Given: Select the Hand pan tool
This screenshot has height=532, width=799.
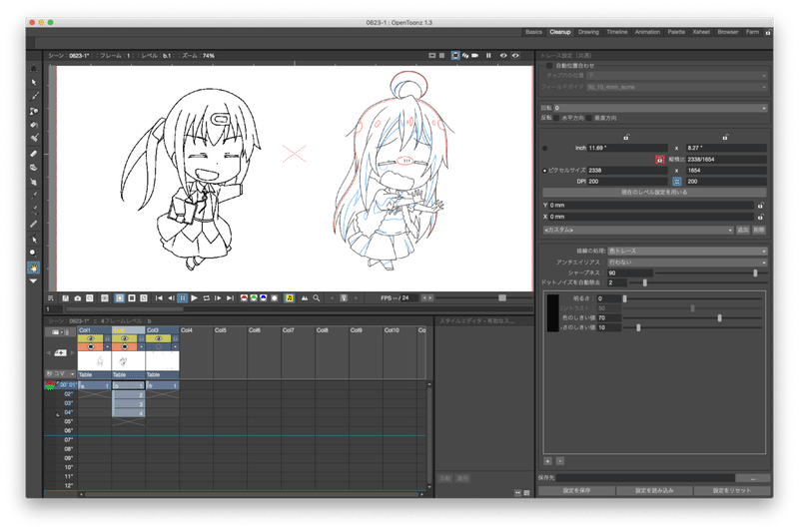Looking at the screenshot, I should click(x=34, y=267).
